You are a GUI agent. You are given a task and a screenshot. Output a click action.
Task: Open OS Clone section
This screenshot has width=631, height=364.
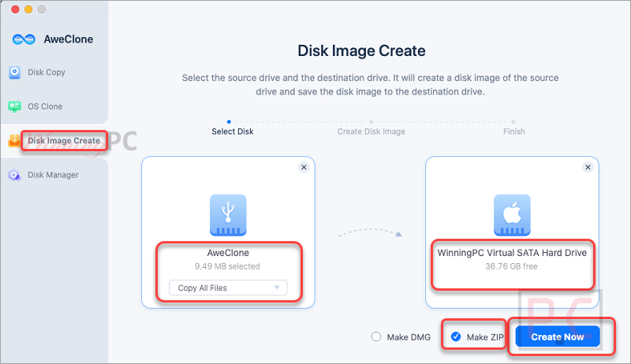tap(45, 106)
